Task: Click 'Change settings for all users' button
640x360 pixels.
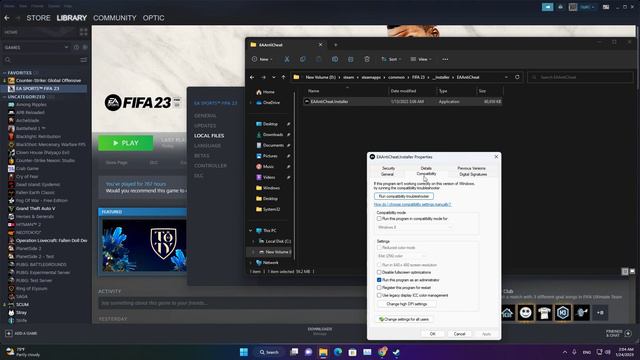Action: [x=404, y=319]
